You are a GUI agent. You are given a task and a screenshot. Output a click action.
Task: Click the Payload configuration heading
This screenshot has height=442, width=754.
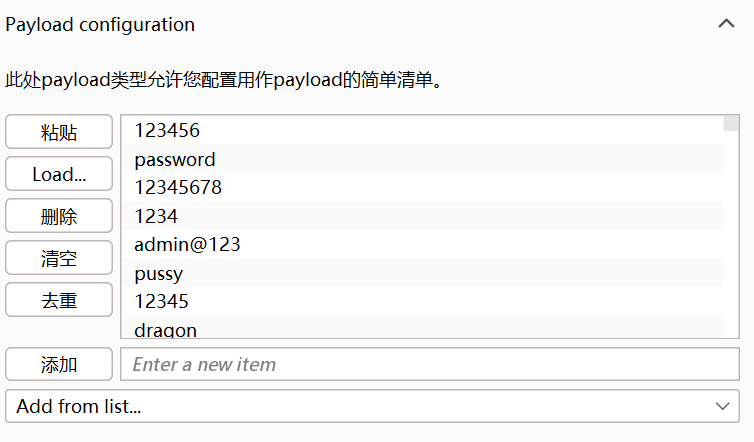(x=100, y=25)
